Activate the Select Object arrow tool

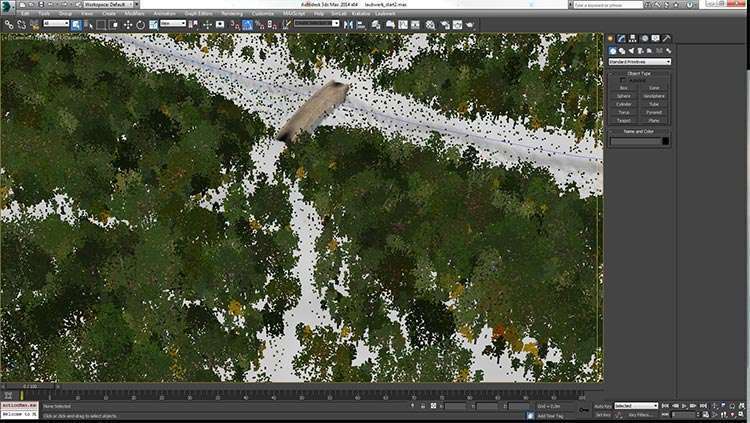click(x=76, y=24)
